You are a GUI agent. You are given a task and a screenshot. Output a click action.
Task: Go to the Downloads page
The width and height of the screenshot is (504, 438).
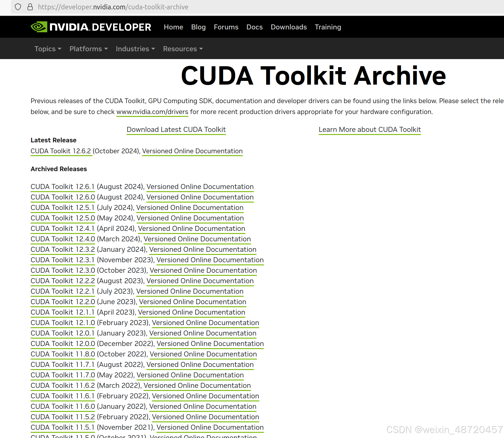pyautogui.click(x=289, y=27)
